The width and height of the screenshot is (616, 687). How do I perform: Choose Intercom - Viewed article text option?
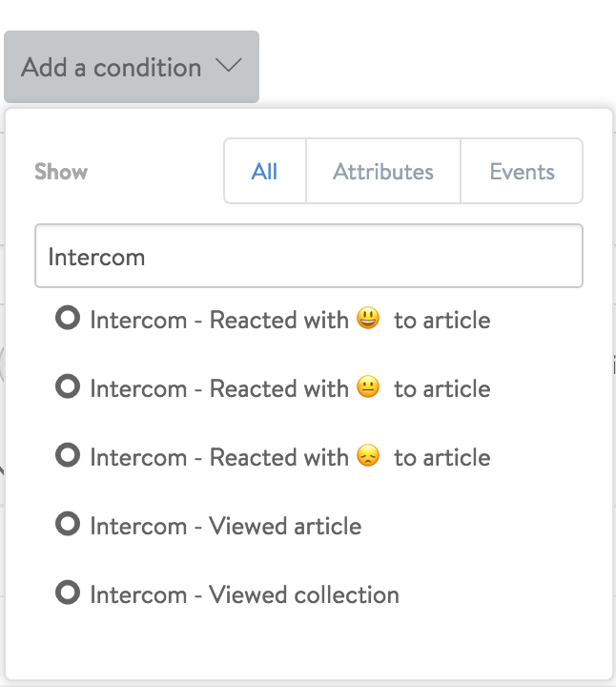tap(226, 526)
